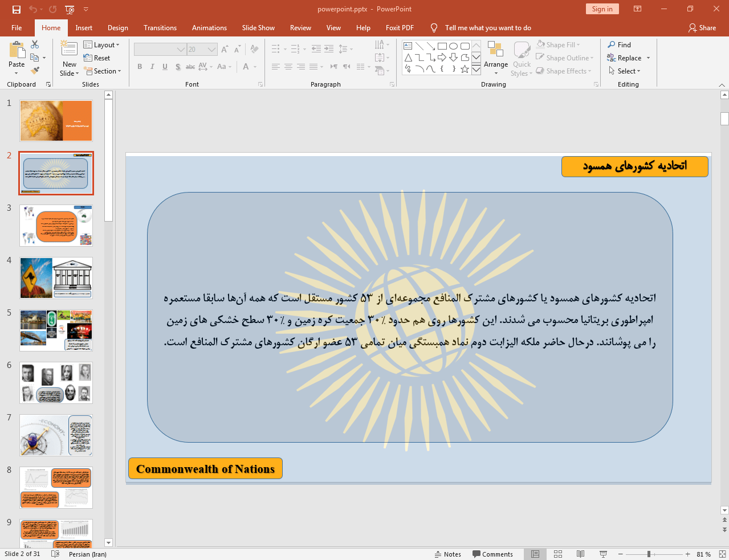Screen dimensions: 729x560
Task: Click the center align icon
Action: coord(288,67)
